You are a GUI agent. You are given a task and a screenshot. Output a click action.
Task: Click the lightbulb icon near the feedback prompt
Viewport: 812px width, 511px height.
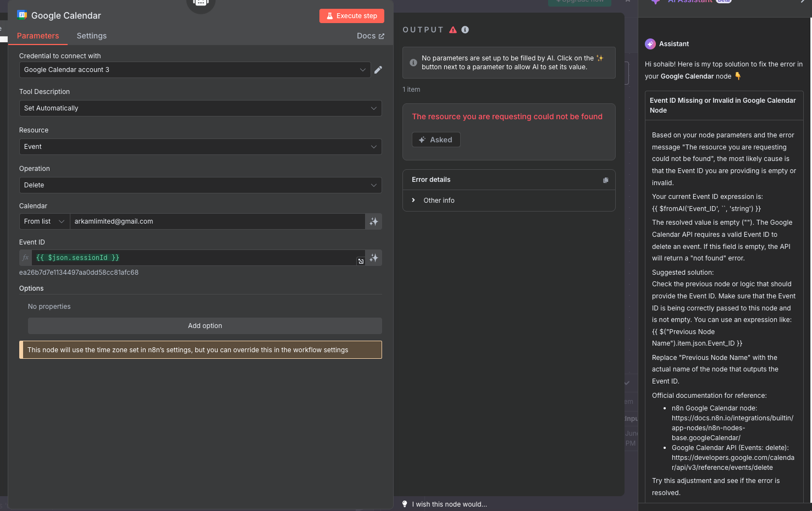tap(405, 504)
